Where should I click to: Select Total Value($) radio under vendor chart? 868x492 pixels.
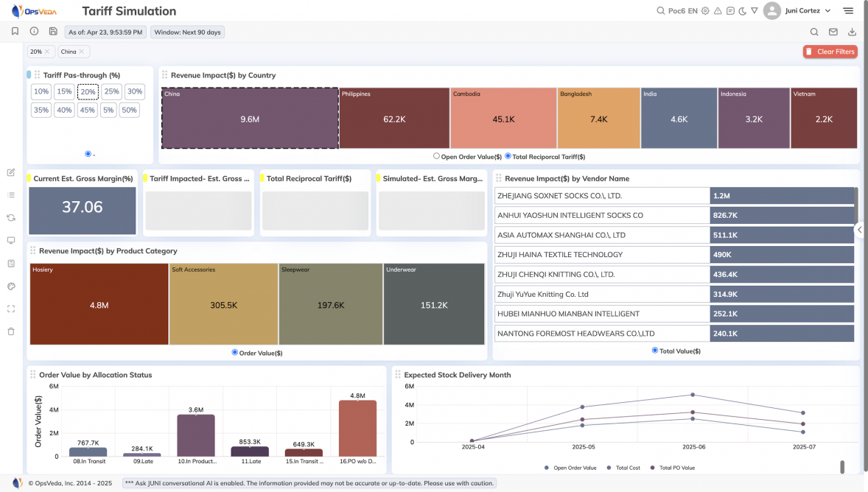[x=655, y=351]
